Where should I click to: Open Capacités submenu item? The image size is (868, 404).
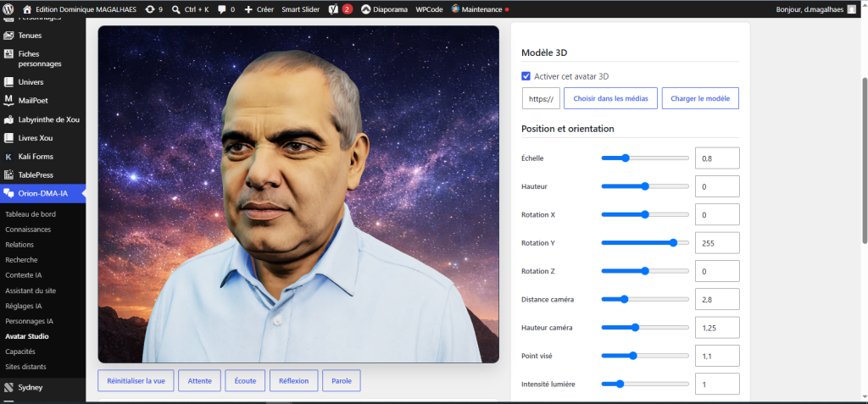(20, 351)
